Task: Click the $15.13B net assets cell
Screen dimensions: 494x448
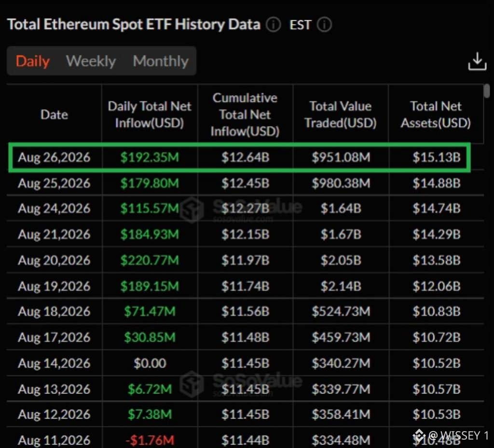Action: pyautogui.click(x=437, y=157)
